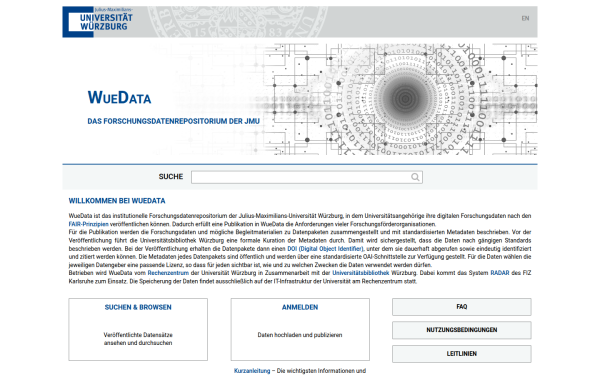Click the search magnifier icon
This screenshot has width=600, height=375.
pyautogui.click(x=415, y=177)
